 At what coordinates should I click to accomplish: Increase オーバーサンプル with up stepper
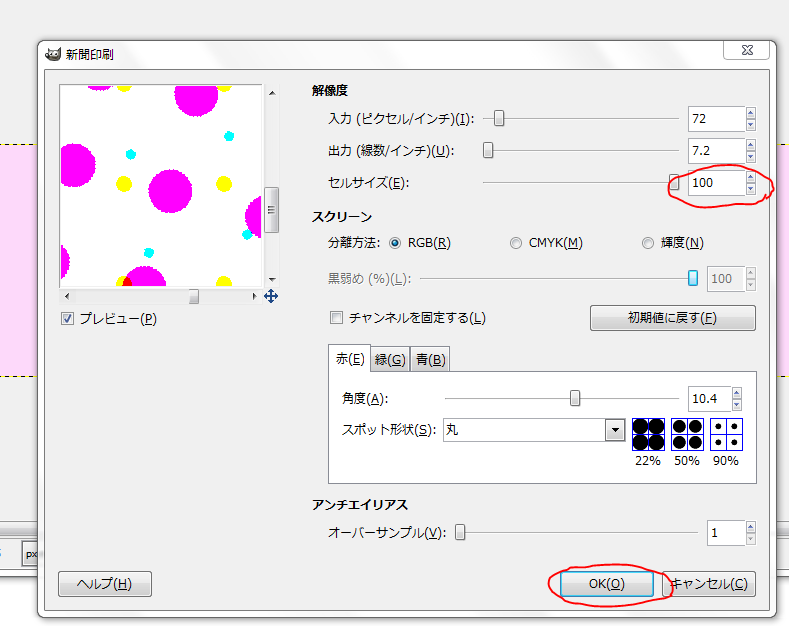(751, 527)
